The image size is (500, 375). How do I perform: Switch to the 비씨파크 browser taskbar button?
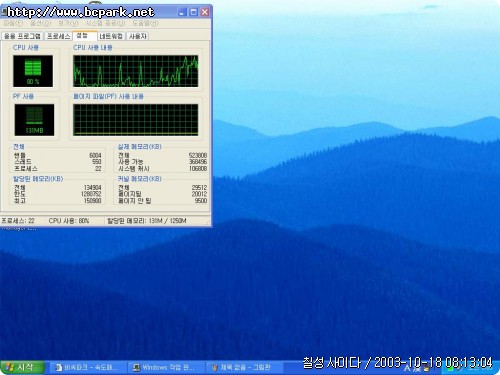point(88,368)
